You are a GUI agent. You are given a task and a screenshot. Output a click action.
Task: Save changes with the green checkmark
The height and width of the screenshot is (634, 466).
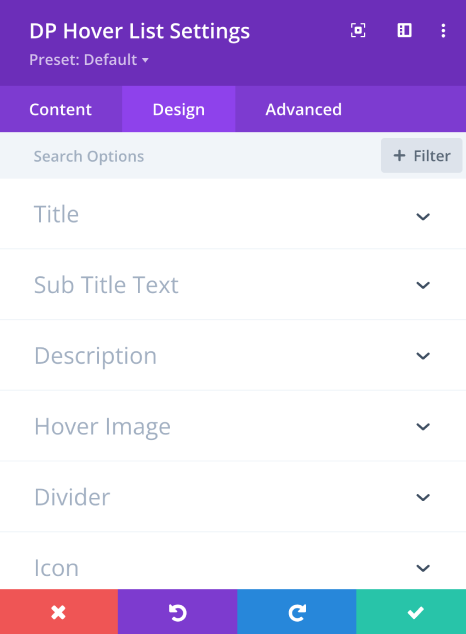coord(411,612)
